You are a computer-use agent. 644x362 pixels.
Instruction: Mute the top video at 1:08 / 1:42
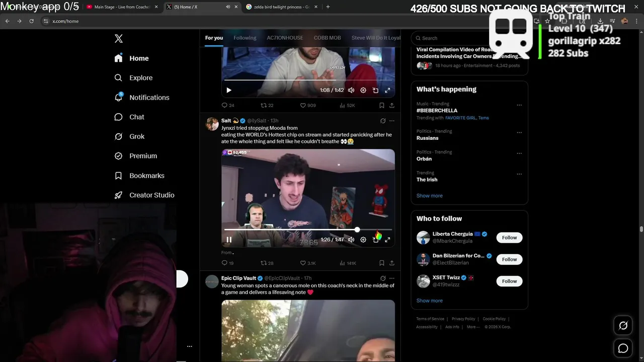(x=351, y=90)
